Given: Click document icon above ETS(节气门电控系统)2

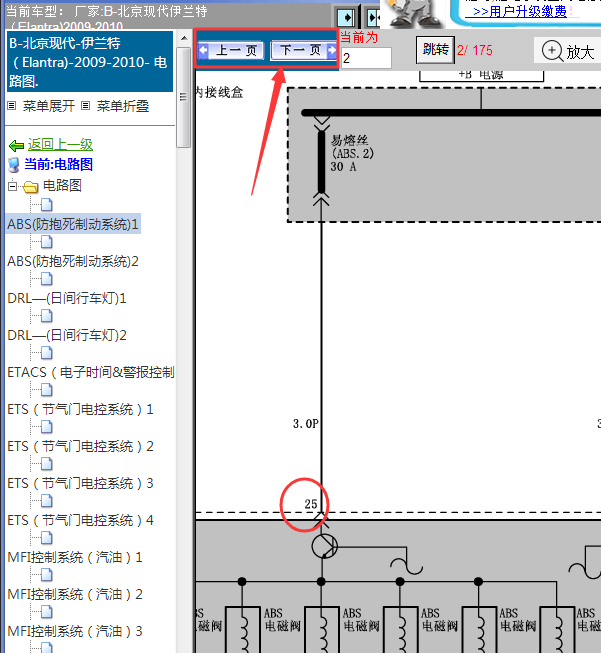Looking at the screenshot, I should point(47,427).
